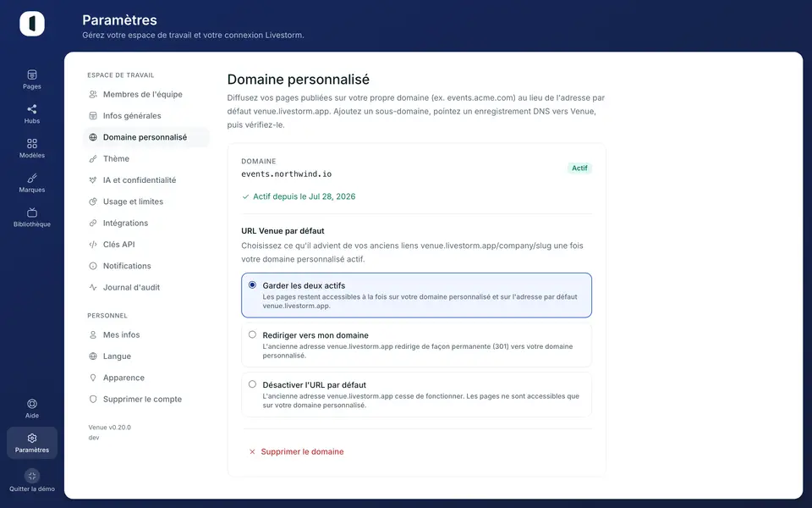Click the globe icon beside Domaine personnalisé
The image size is (812, 508).
(x=93, y=137)
